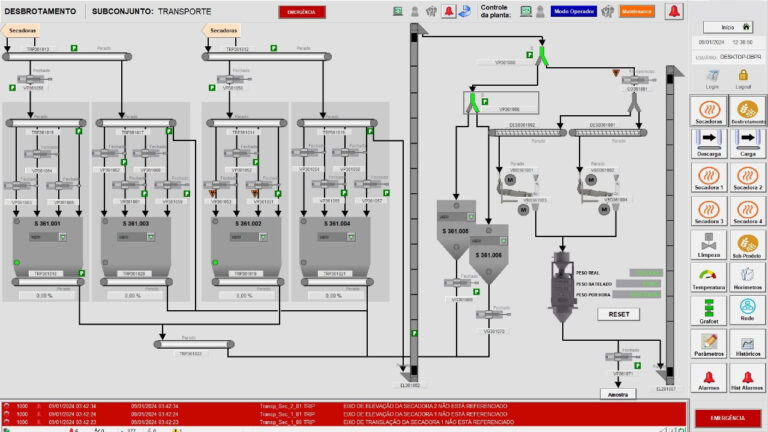The width and height of the screenshot is (768, 432).
Task: Open dropdown on hopper S 361.005
Action: pos(471,216)
